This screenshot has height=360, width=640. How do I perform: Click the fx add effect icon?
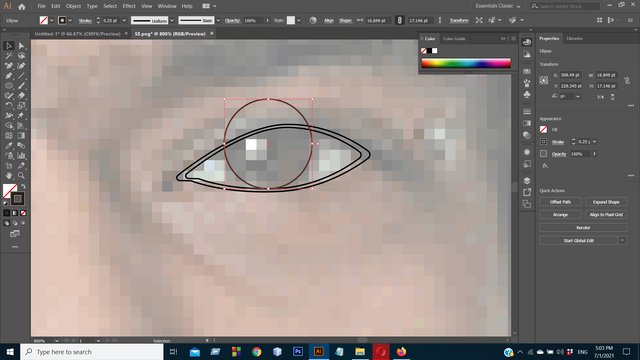[x=545, y=166]
